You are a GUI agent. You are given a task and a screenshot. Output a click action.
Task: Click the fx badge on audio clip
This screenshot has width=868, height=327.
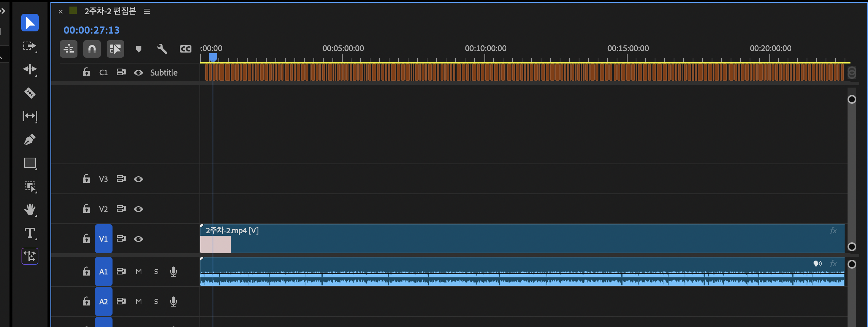click(x=833, y=263)
